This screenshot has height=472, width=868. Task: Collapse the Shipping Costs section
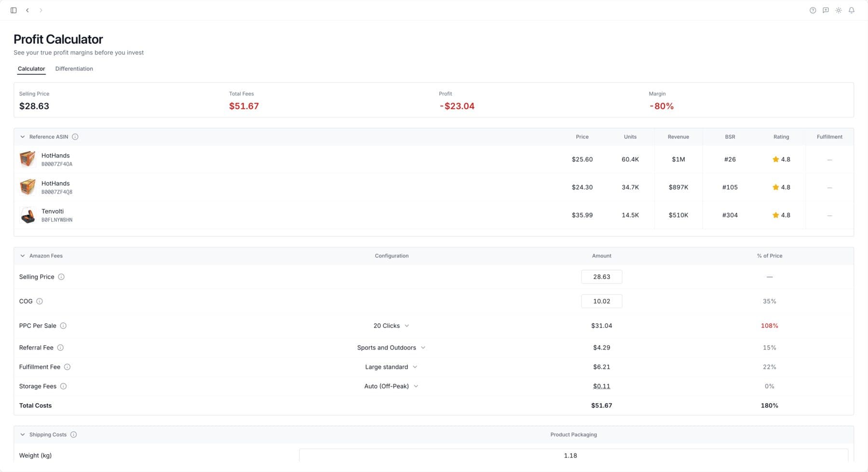pyautogui.click(x=23, y=434)
